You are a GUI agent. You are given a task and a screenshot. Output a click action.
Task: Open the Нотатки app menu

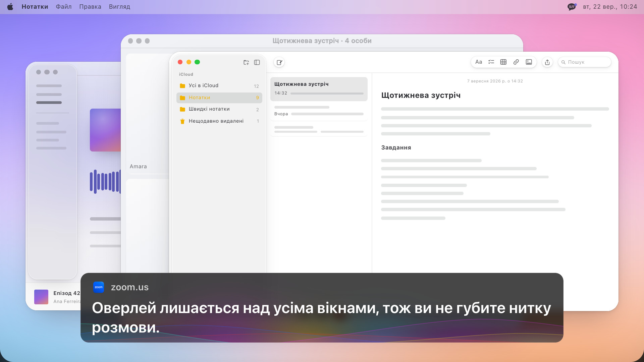click(35, 7)
